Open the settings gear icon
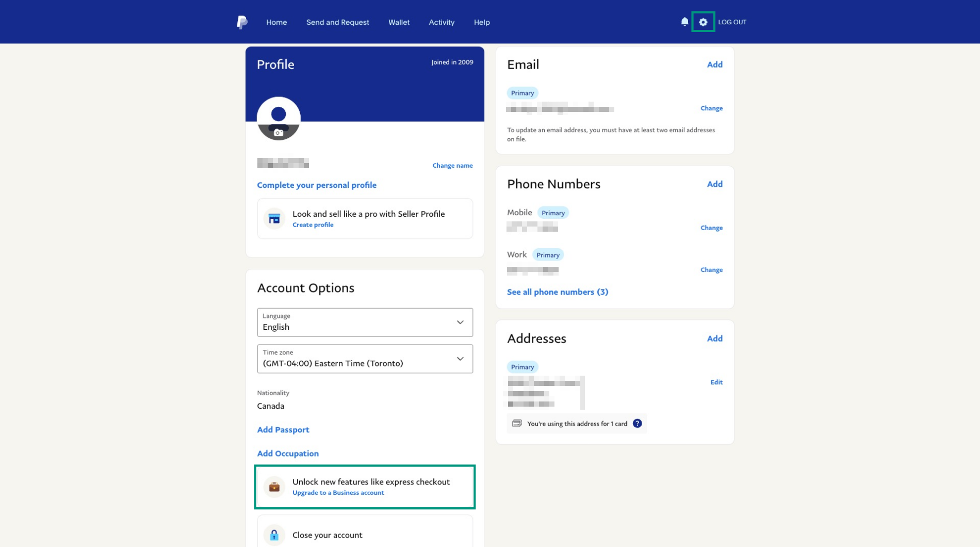The width and height of the screenshot is (980, 547). [x=703, y=22]
